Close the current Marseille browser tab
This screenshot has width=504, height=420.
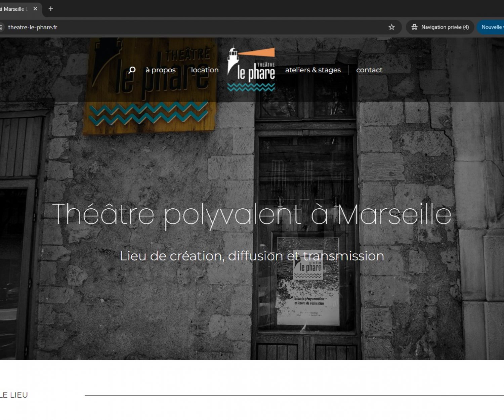pos(35,9)
